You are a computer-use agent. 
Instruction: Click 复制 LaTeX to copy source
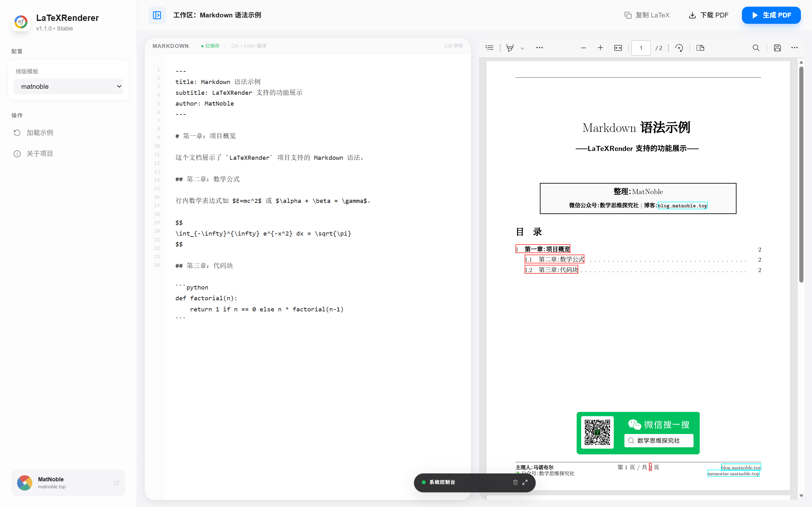coord(647,15)
